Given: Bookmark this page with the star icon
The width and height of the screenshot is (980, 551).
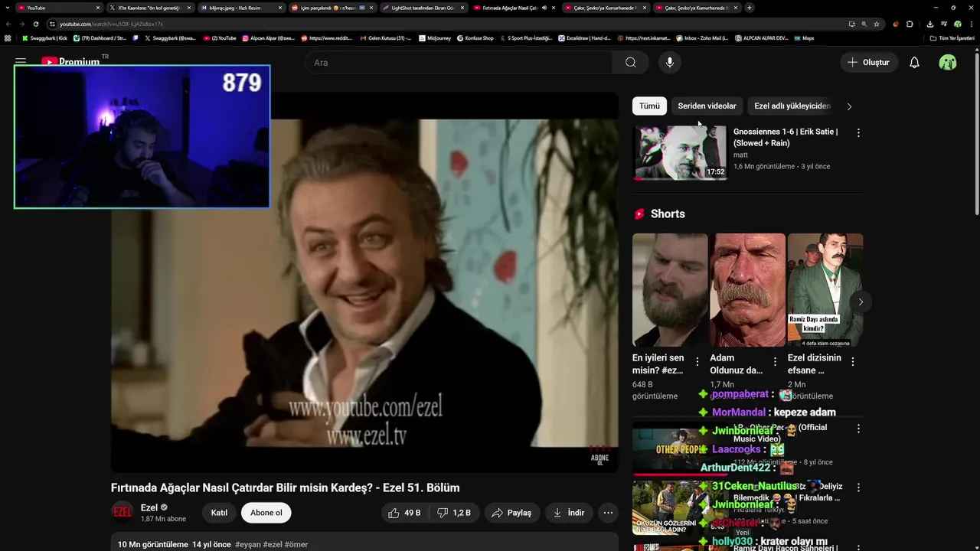Looking at the screenshot, I should pyautogui.click(x=877, y=24).
